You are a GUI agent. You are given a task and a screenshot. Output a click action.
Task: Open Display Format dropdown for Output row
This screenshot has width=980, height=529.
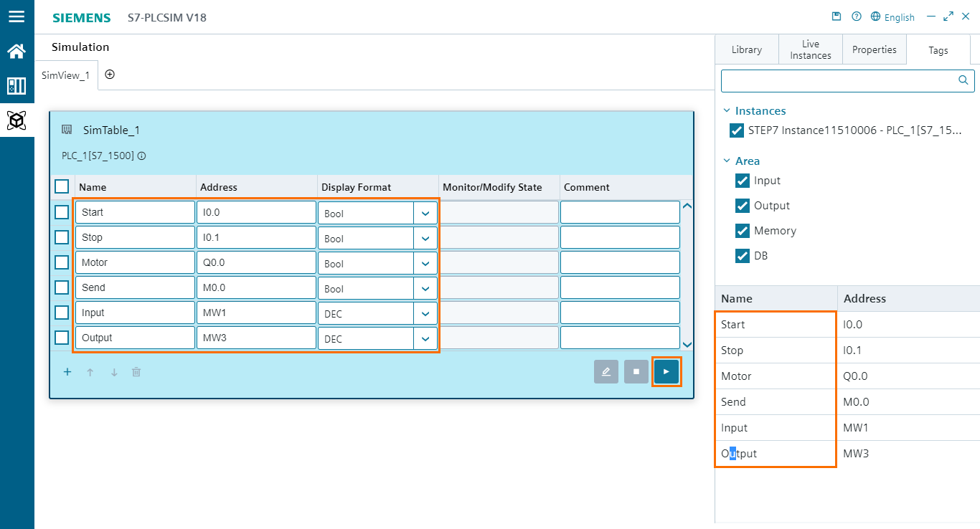[425, 338]
